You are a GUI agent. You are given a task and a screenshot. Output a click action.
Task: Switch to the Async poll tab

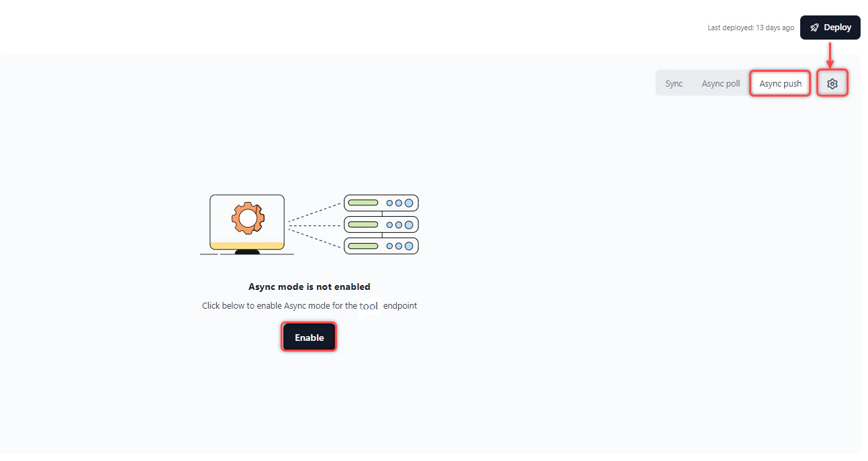[720, 83]
